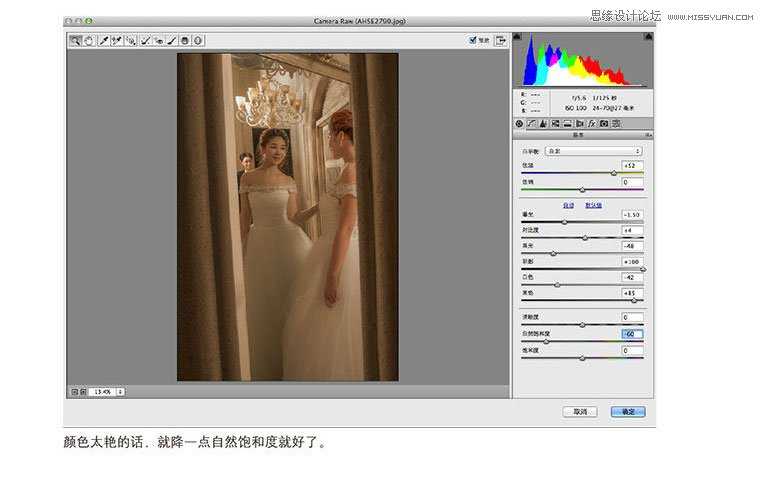Viewport: 764px width, 480px height.
Task: Click the Contrast value field showing +4
Action: tap(632, 230)
